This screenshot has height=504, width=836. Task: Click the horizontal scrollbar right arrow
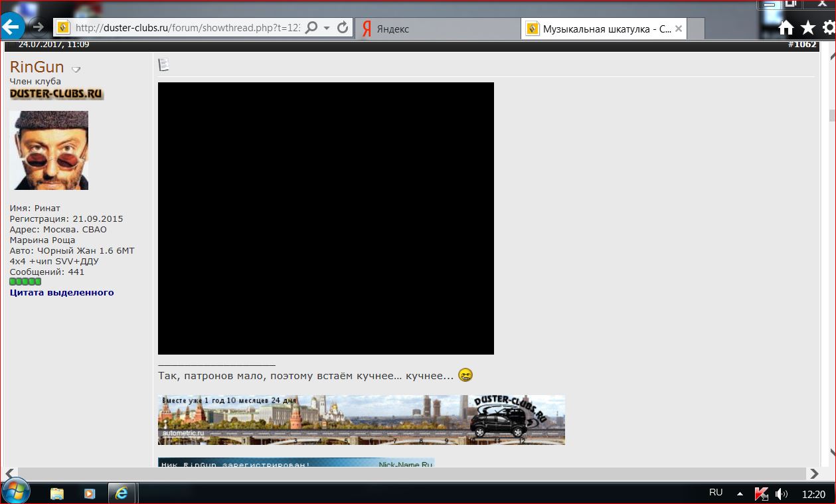[x=814, y=473]
